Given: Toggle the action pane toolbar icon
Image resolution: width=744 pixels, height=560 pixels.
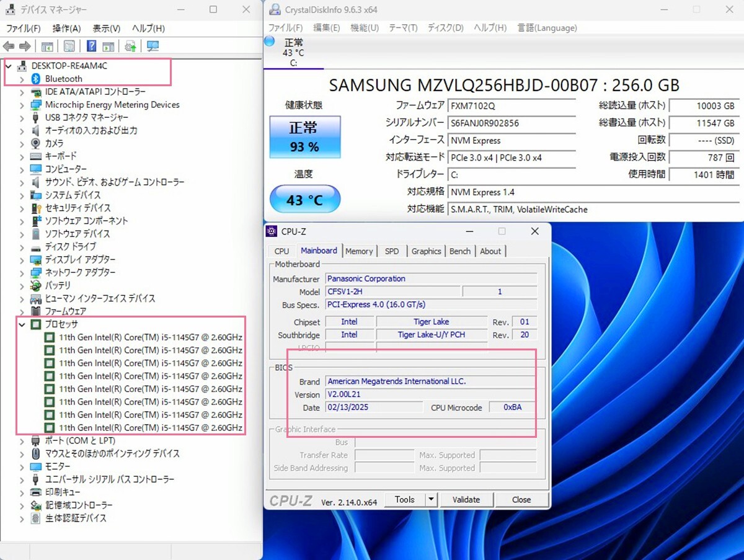Looking at the screenshot, I should point(108,47).
